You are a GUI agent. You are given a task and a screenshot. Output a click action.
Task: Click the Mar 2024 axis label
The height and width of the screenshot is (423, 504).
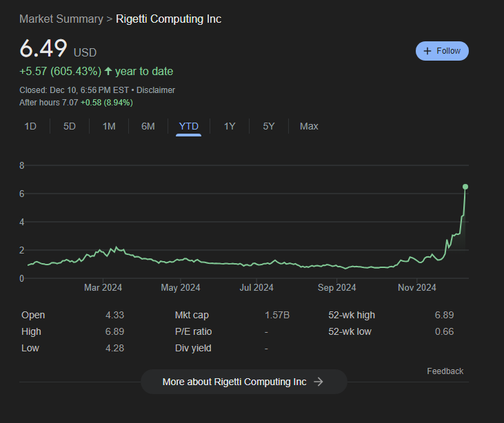[x=103, y=287]
